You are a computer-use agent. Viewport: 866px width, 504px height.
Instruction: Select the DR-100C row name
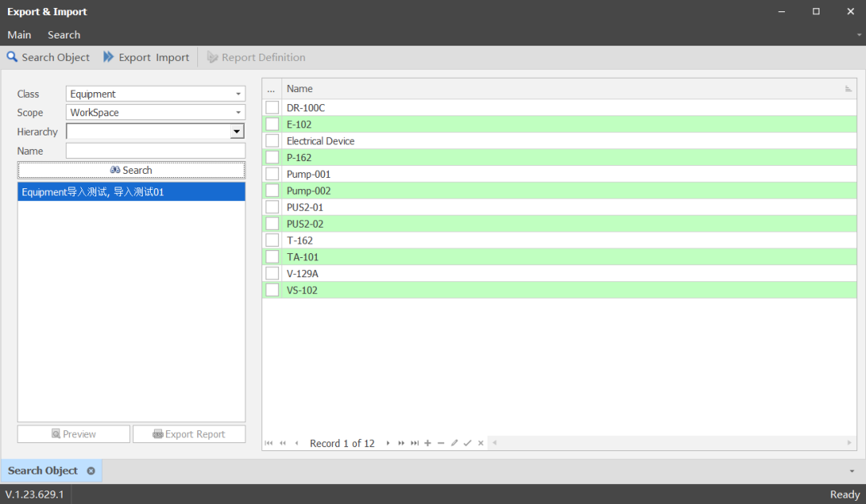(306, 107)
